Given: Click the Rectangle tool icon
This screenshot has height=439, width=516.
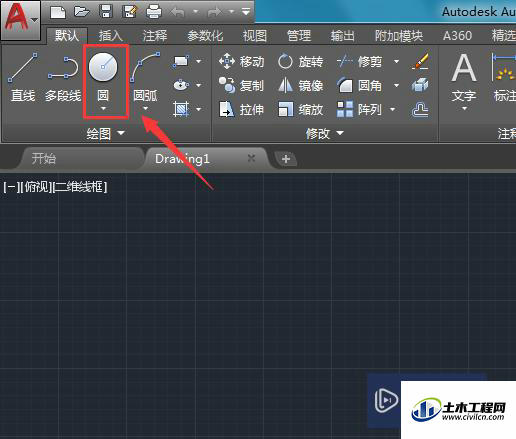Looking at the screenshot, I should [181, 61].
